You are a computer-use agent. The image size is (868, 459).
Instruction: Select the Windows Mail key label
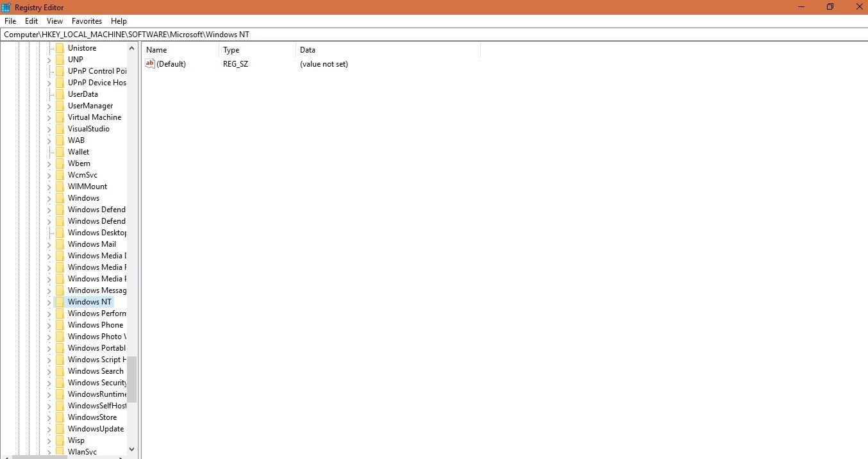tap(92, 244)
